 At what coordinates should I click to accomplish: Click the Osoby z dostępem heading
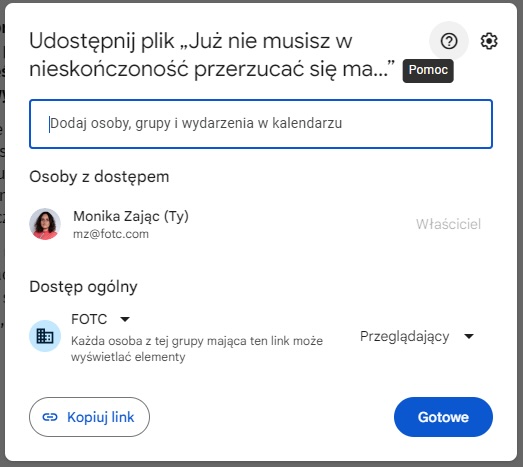pos(99,177)
